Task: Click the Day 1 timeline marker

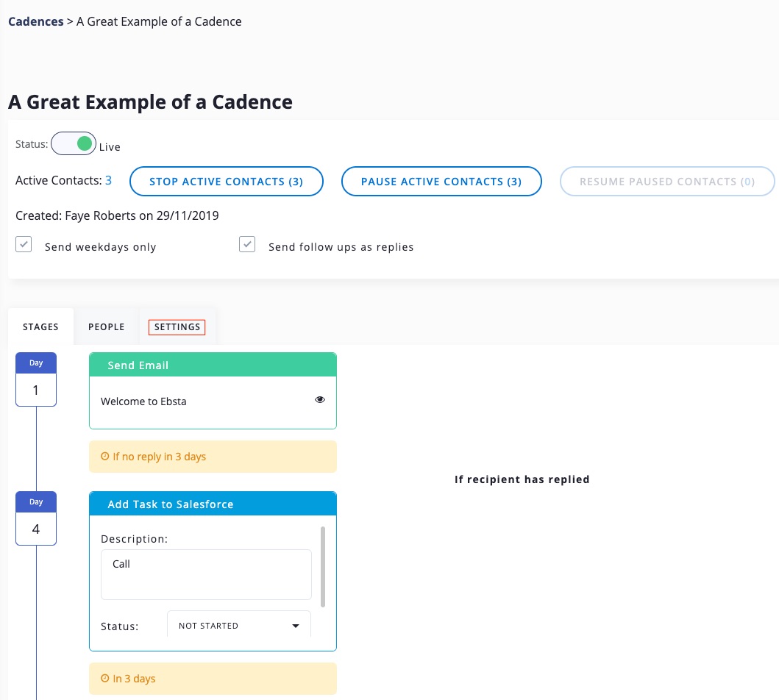Action: pyautogui.click(x=36, y=379)
